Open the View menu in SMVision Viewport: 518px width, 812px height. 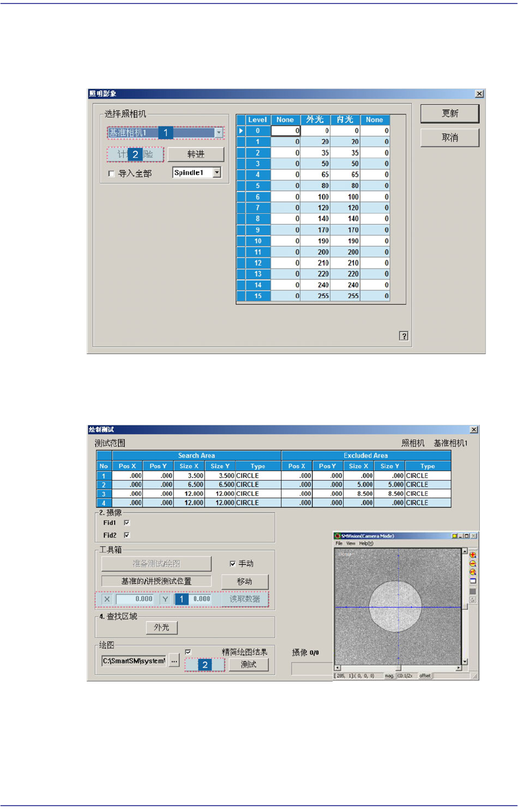click(x=350, y=543)
